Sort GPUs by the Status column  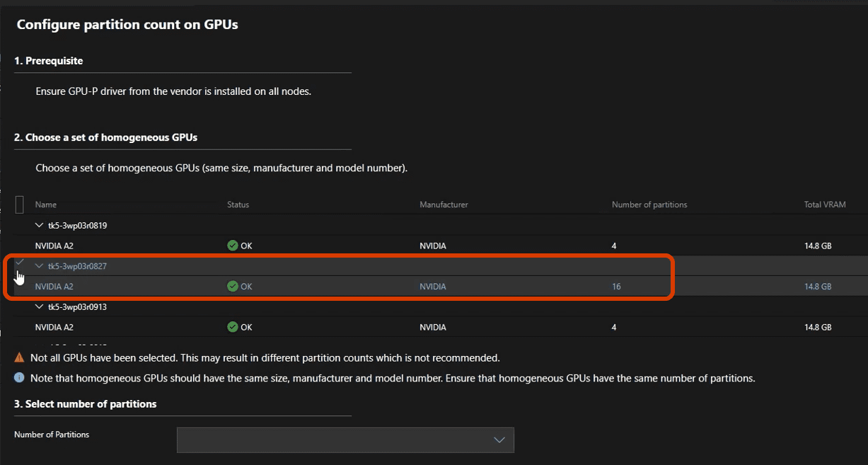238,204
